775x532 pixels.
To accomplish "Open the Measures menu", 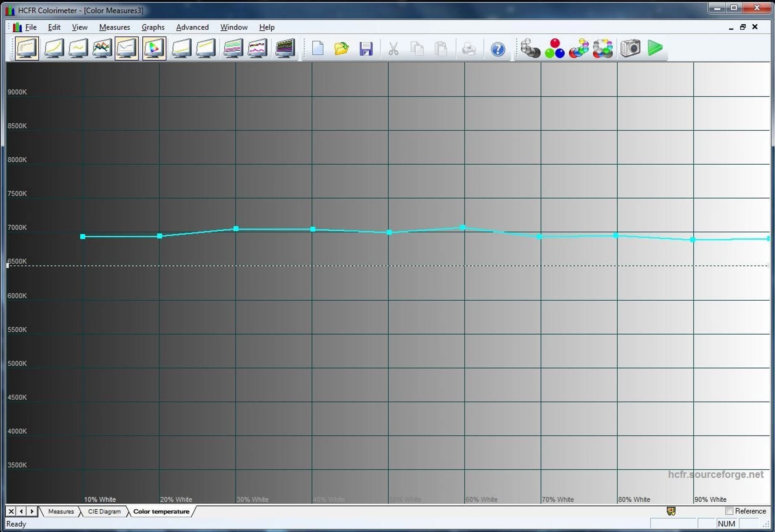I will coord(115,27).
